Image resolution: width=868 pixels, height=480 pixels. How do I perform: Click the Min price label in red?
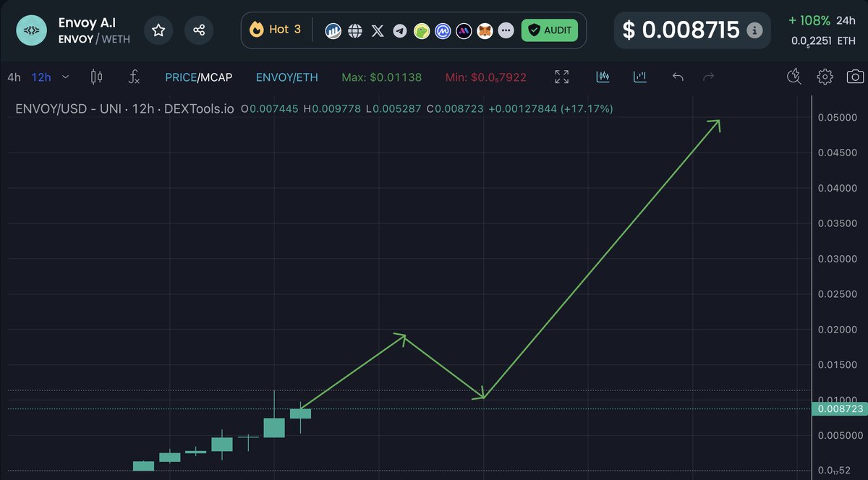(x=486, y=77)
